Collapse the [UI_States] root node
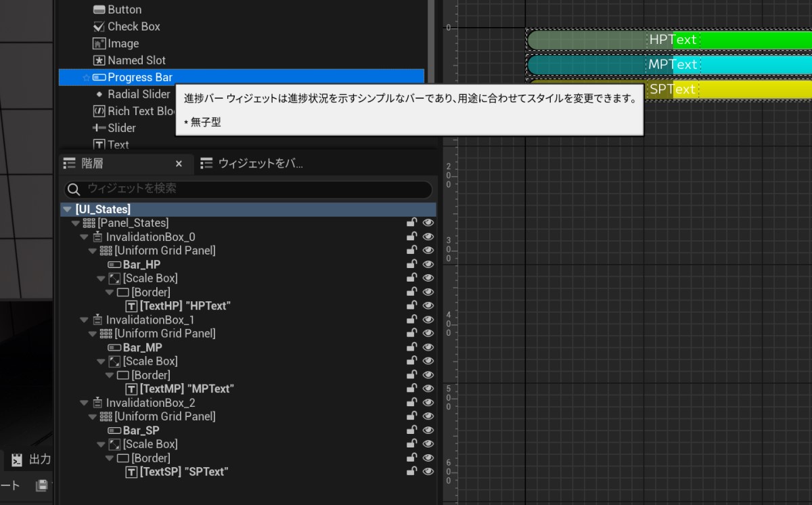812x505 pixels. click(67, 210)
